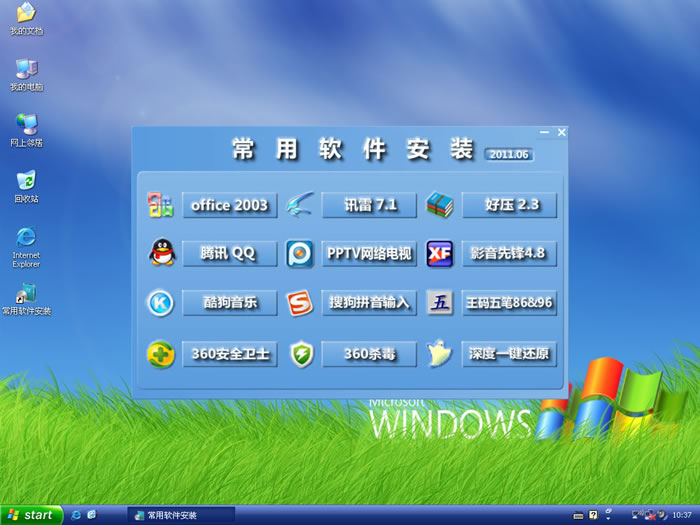700x525 pixels.
Task: Click the PPTV network TV icon
Action: point(299,254)
